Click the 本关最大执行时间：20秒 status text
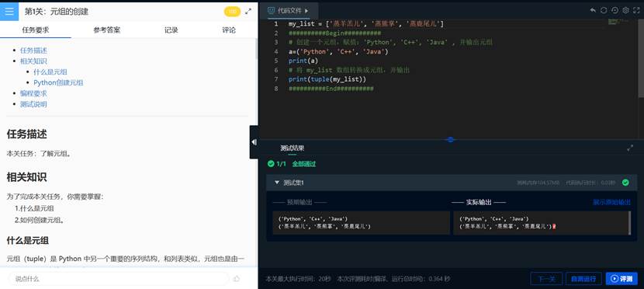The width and height of the screenshot is (644, 289). coord(298,279)
